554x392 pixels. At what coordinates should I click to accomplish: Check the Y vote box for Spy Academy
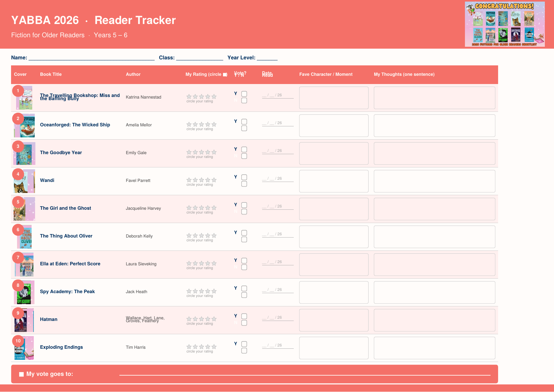[244, 288]
